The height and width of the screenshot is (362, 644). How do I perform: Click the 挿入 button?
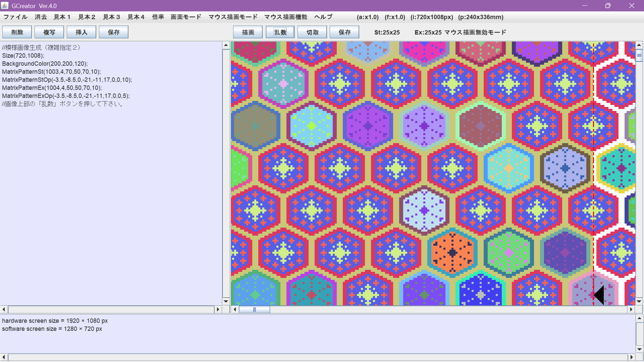(x=82, y=32)
